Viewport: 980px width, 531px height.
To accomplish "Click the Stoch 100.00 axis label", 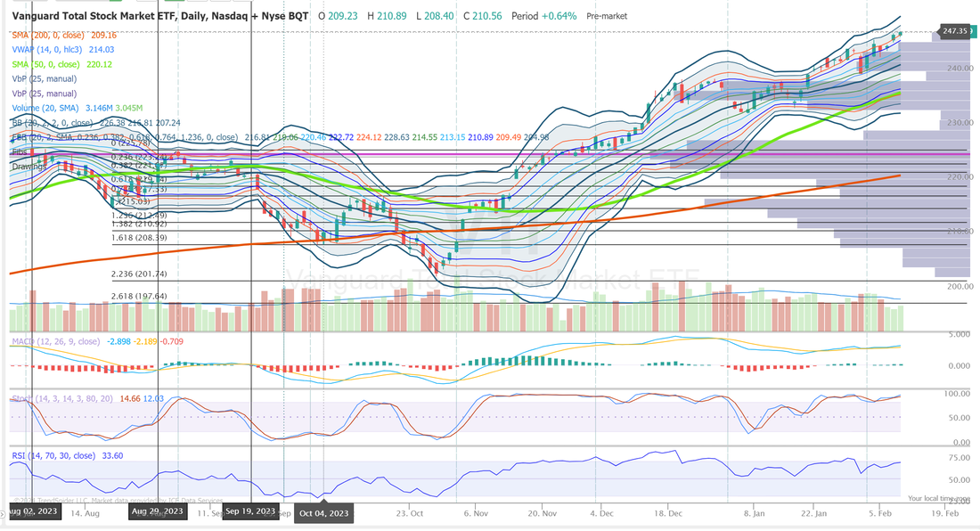I will [x=957, y=394].
